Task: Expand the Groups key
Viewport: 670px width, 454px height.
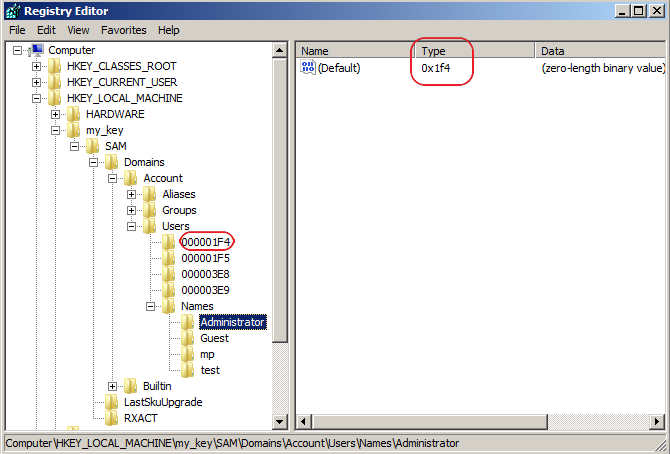Action: [132, 211]
